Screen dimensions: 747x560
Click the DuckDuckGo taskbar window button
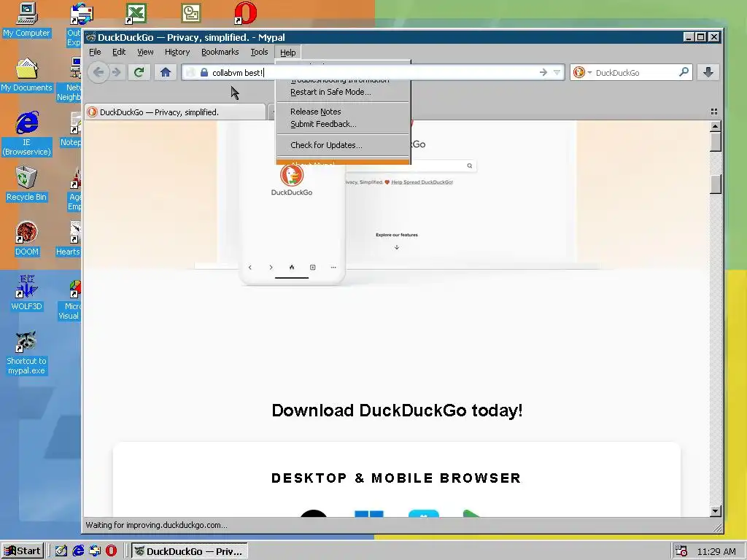click(189, 551)
